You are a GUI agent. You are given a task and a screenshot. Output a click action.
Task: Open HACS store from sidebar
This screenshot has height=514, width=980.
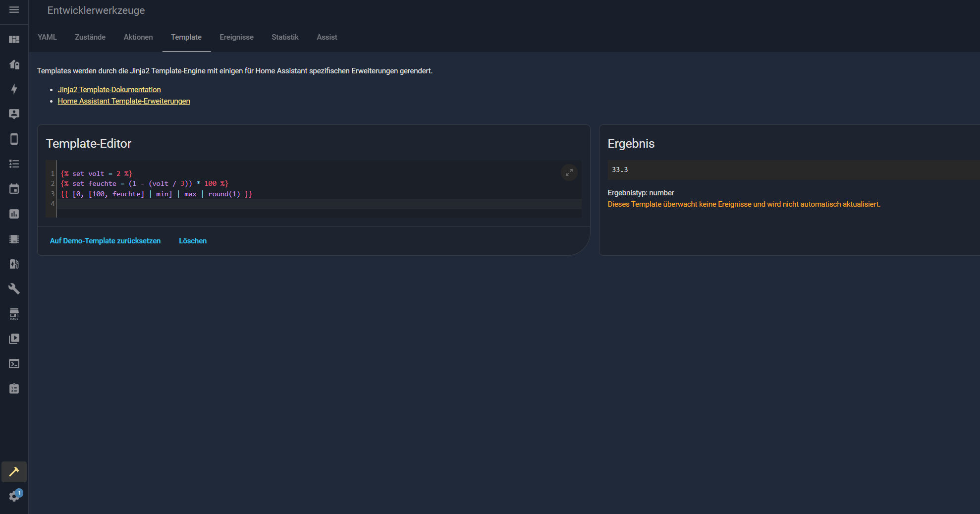click(x=14, y=314)
